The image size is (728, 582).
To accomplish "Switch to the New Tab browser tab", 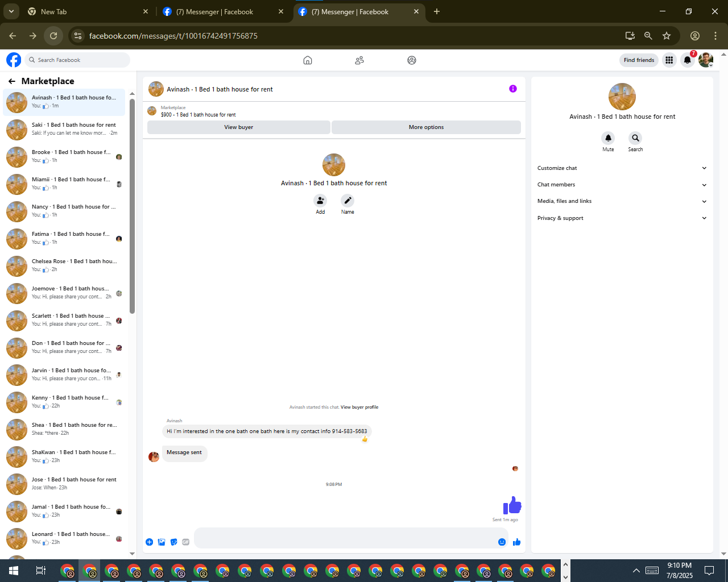I will click(x=88, y=11).
